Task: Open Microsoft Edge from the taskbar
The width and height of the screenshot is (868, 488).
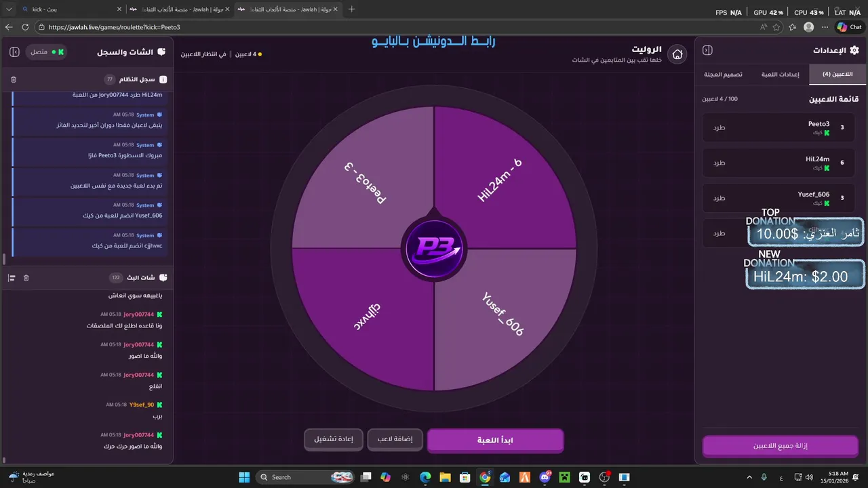Action: (x=425, y=477)
